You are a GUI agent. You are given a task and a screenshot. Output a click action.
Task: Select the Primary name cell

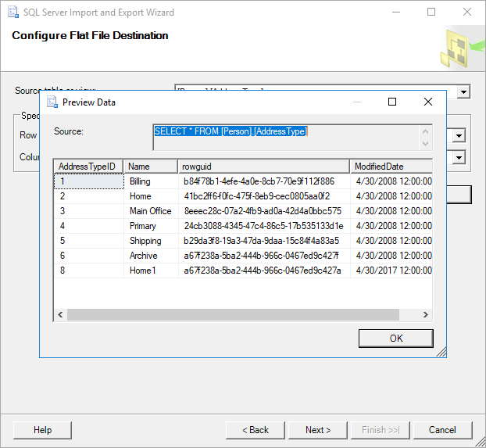tap(151, 226)
